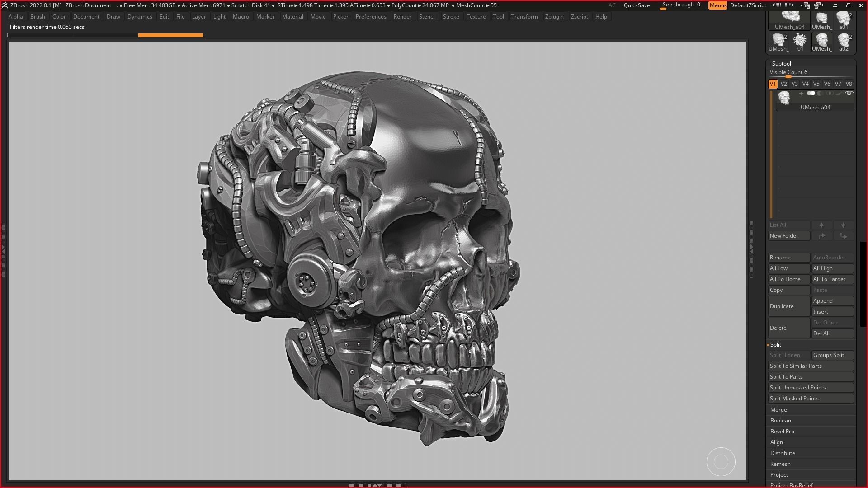
Task: Click the Split Masked Points button
Action: point(811,399)
